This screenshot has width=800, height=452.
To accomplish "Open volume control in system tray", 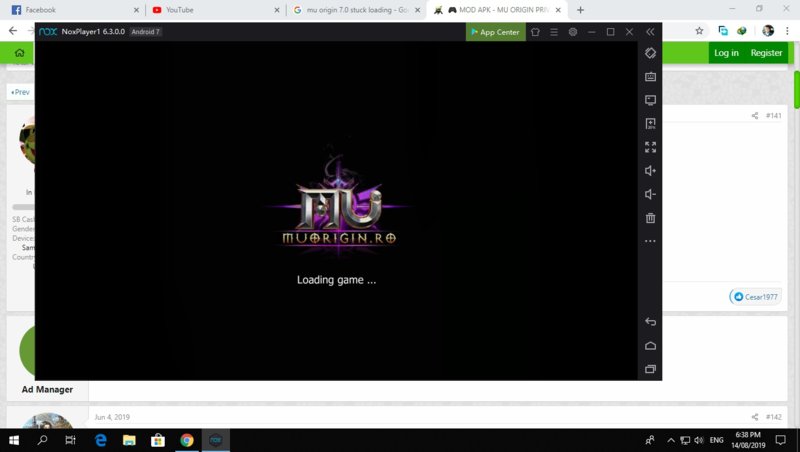I will (x=699, y=440).
